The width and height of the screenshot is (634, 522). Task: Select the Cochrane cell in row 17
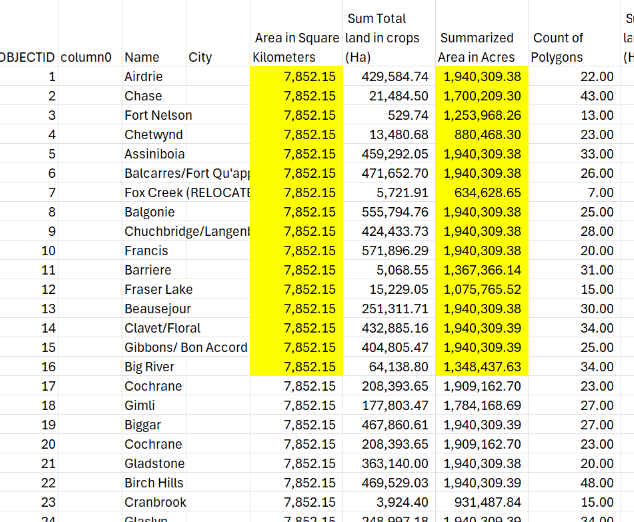[x=153, y=387]
